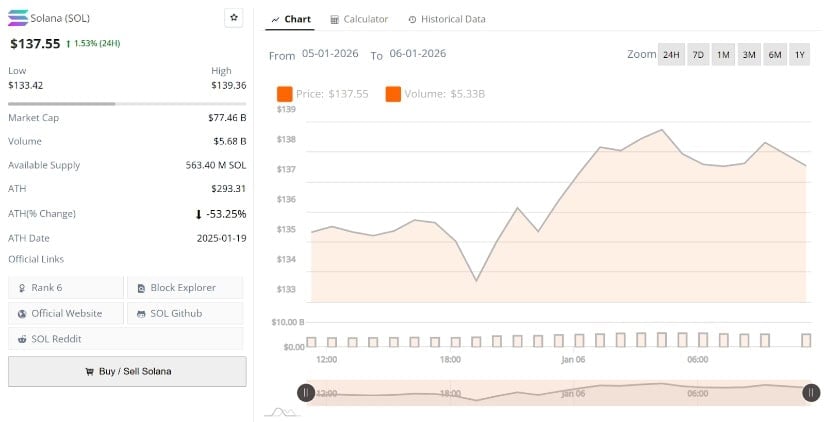The width and height of the screenshot is (825, 422).
Task: Click the From date field 05-01-2026
Action: pos(332,54)
